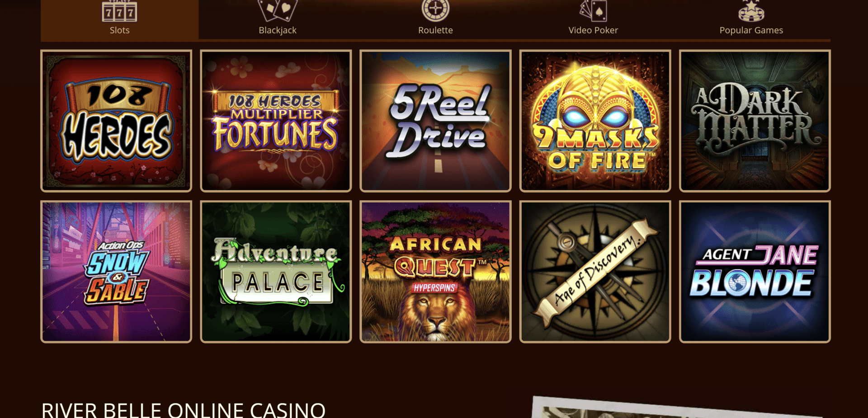Open the 108 Heroes slot game
Screen dimensions: 868x418
click(116, 121)
